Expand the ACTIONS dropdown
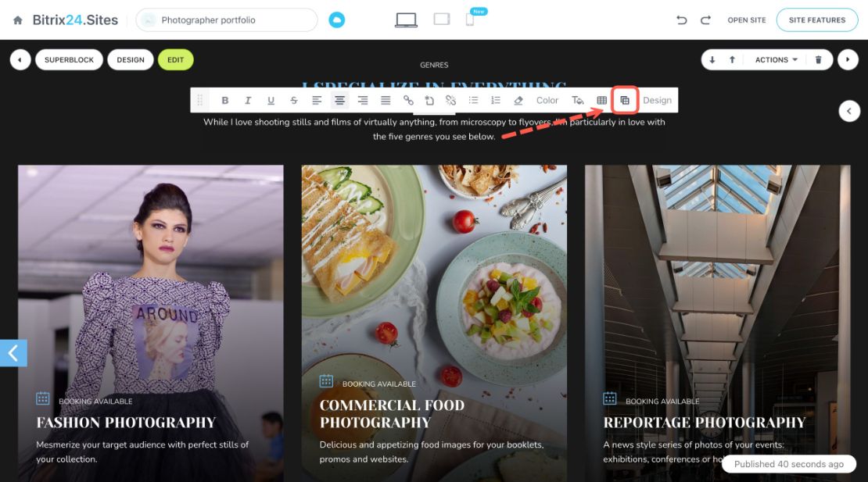The width and height of the screenshot is (868, 482). point(776,59)
